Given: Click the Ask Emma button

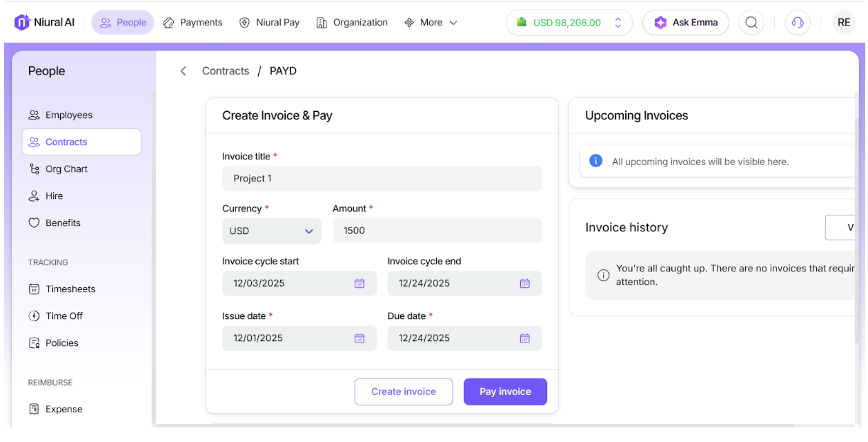Looking at the screenshot, I should tap(686, 22).
